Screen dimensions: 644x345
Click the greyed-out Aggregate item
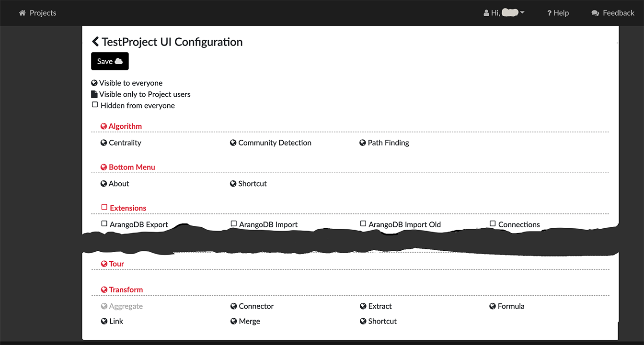(x=122, y=306)
